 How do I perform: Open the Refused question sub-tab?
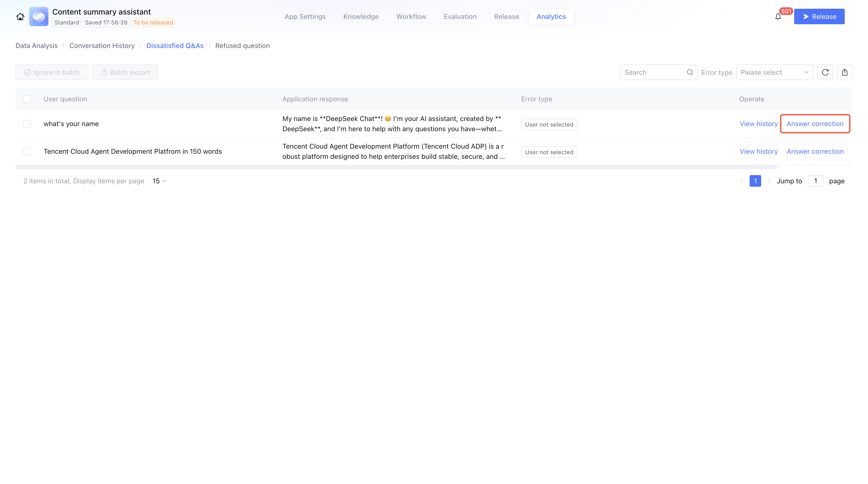click(242, 46)
